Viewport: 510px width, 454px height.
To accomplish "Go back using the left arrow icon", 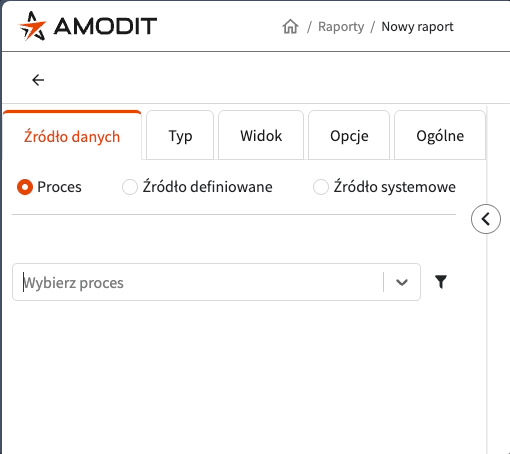I will coord(38,80).
